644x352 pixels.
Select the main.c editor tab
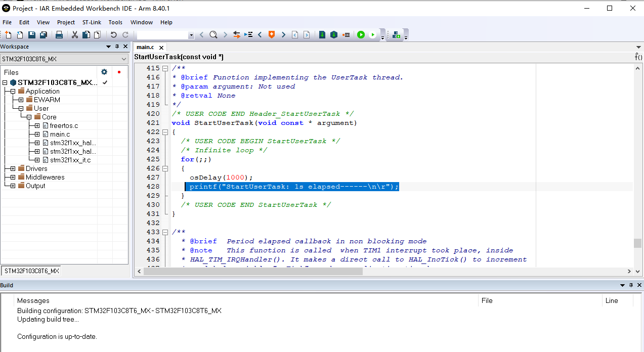(x=146, y=47)
